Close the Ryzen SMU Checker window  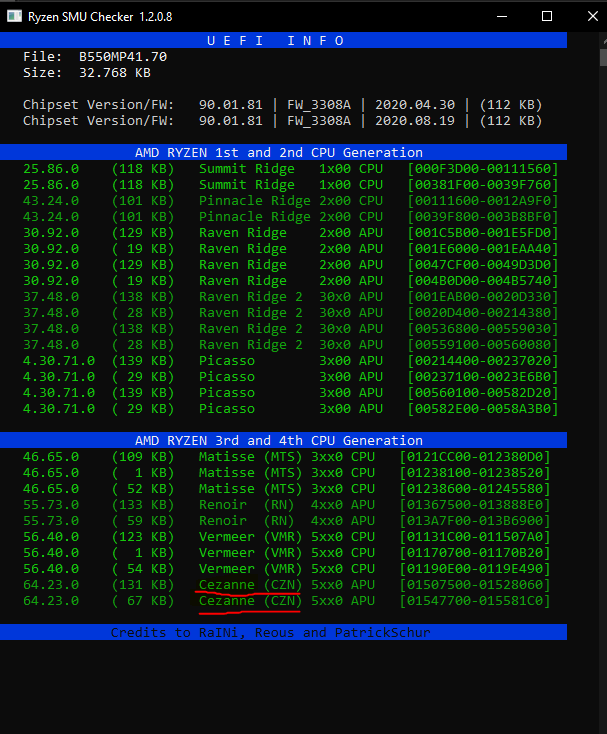tap(592, 16)
